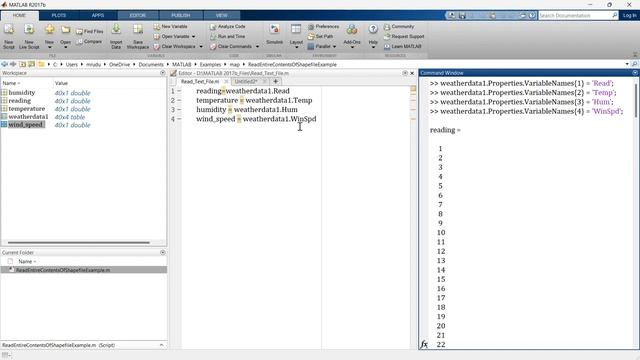Open the Current Folder panel actions menu

163,252
